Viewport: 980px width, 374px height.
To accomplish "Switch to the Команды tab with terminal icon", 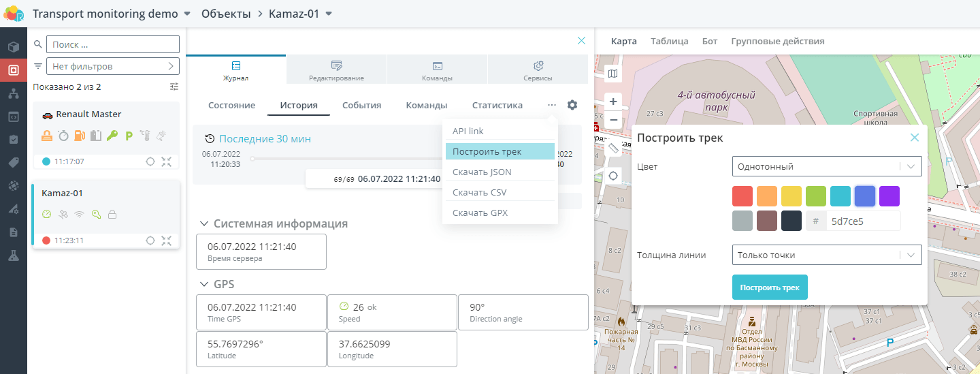I will pyautogui.click(x=437, y=70).
